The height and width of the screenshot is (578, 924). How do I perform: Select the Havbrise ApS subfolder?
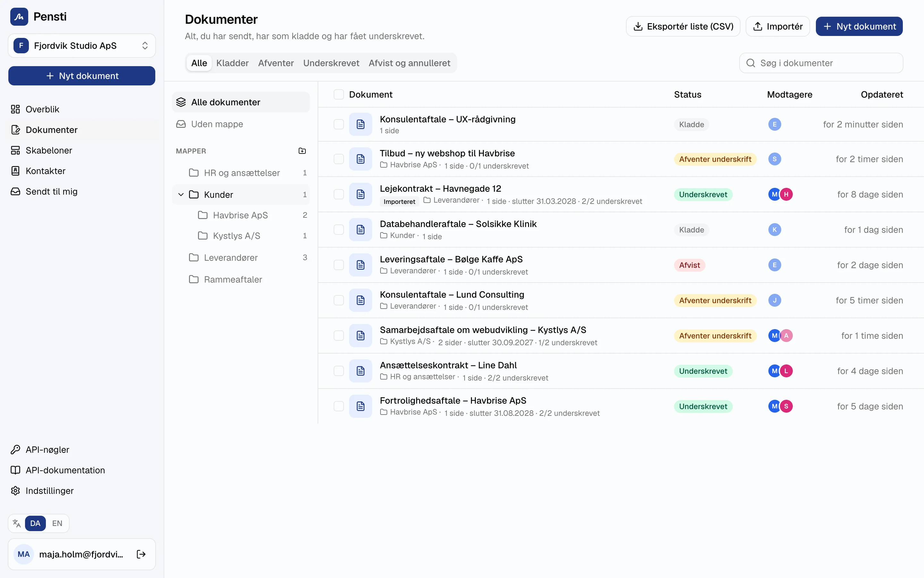pyautogui.click(x=241, y=215)
